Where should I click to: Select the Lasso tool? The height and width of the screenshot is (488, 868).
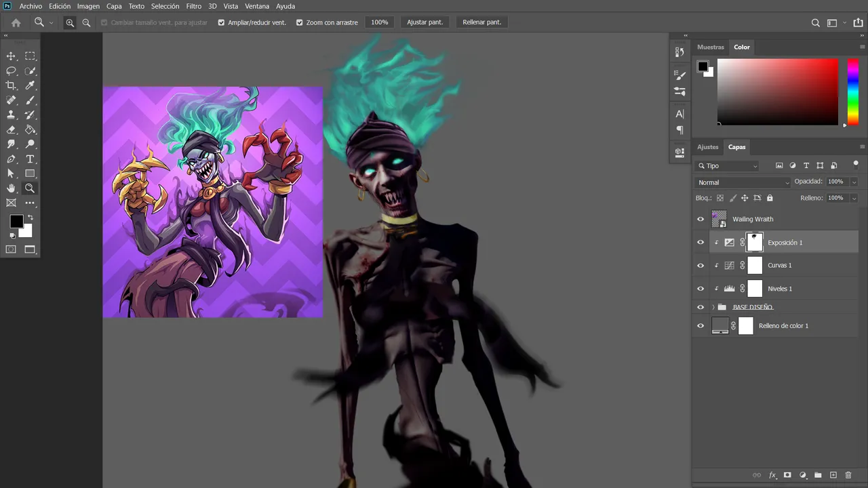click(11, 70)
